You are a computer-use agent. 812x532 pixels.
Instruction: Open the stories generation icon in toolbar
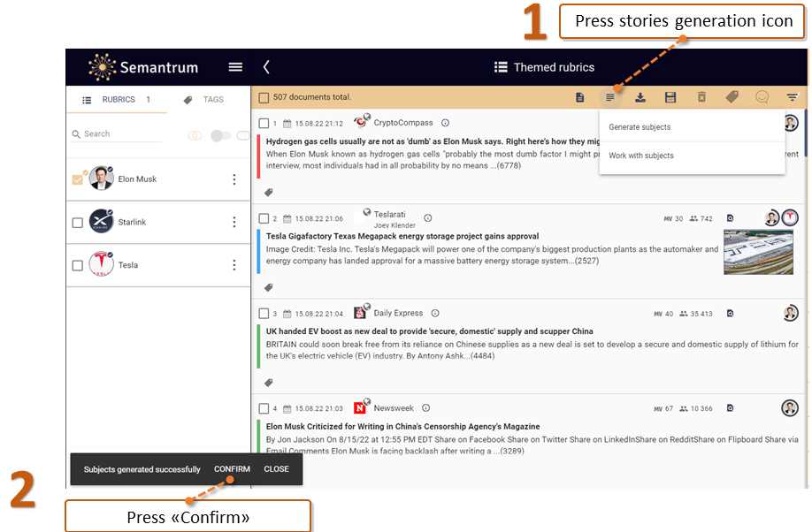[610, 97]
